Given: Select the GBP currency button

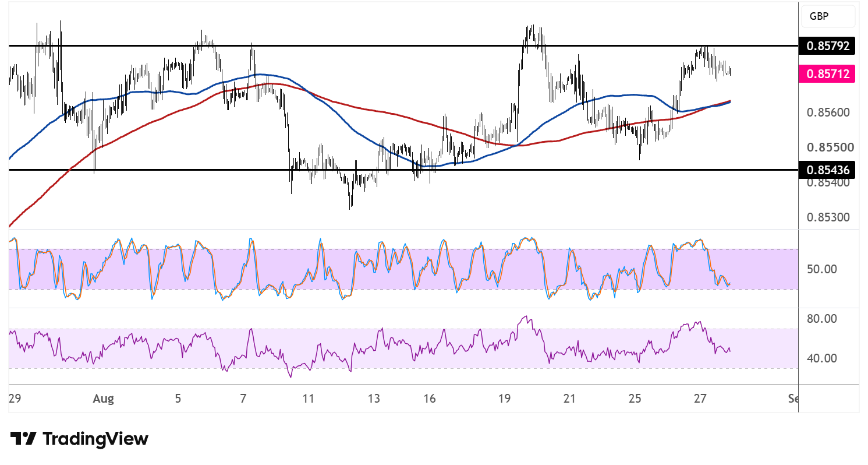Looking at the screenshot, I should point(828,16).
